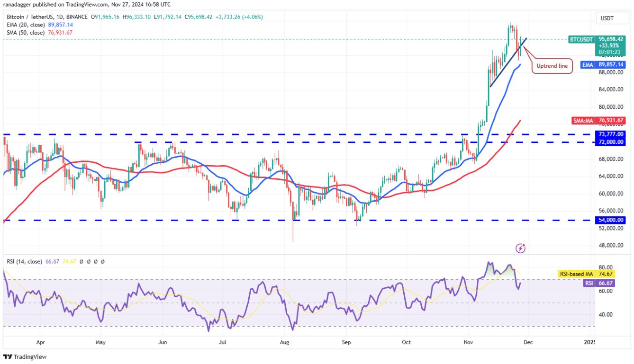Viewport: 634px width, 364px height.
Task: Click the blue 73,777.00 resistance price label
Action: pos(611,134)
